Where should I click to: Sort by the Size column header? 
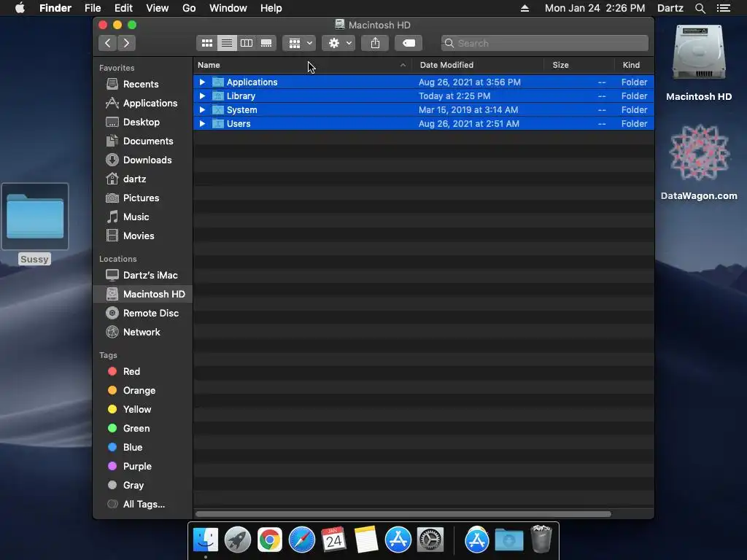560,65
